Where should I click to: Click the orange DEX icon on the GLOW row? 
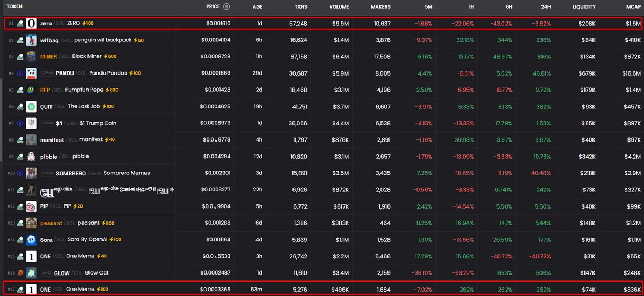tap(20, 273)
